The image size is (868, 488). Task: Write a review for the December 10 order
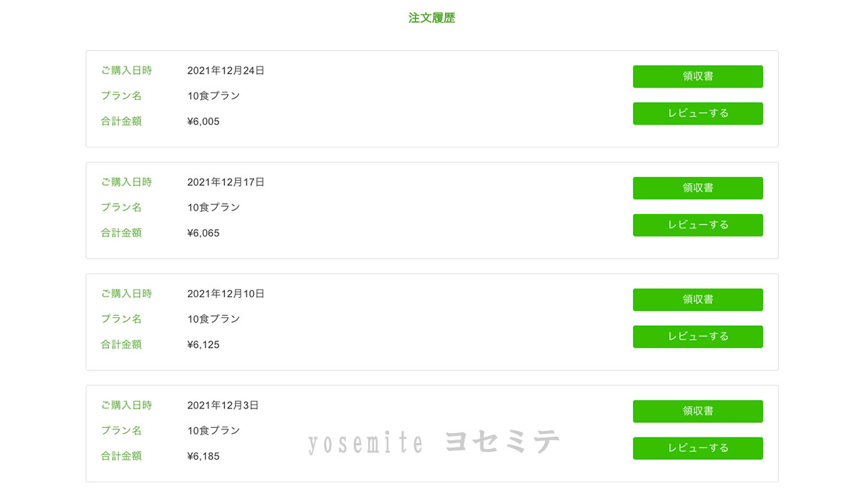(697, 336)
